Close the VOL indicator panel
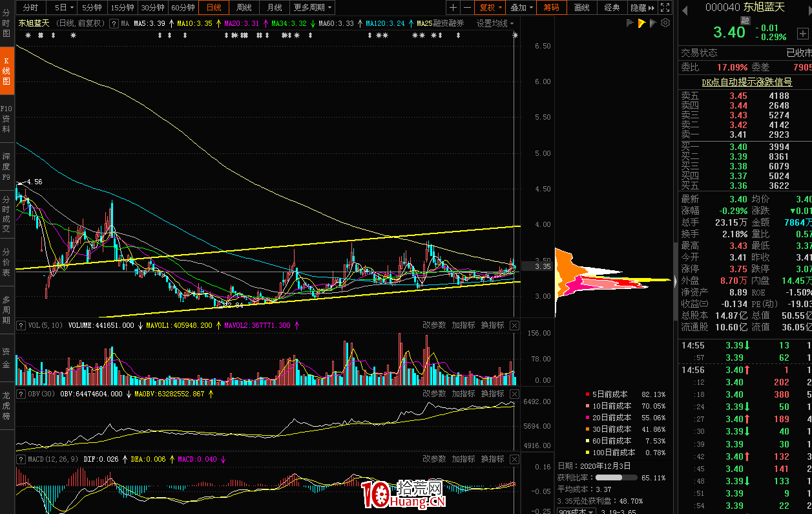Screen dimensions: 812x514 514,325
